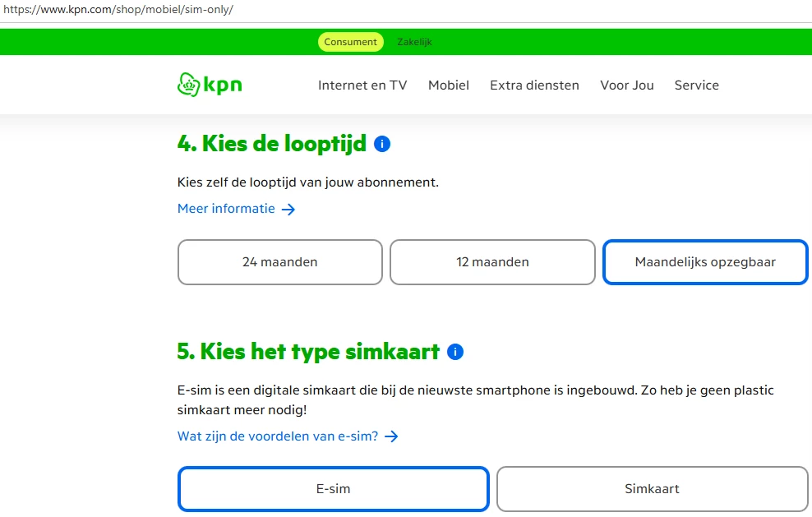Open the Internet en TV menu
812x517 pixels.
click(x=362, y=85)
